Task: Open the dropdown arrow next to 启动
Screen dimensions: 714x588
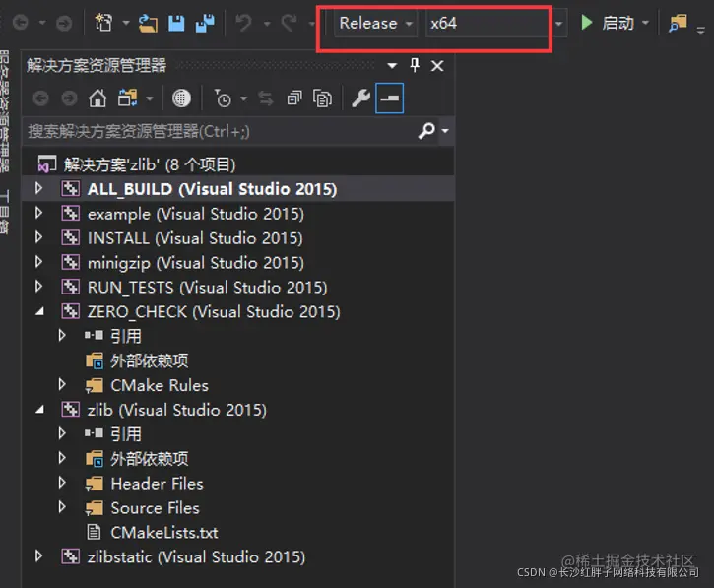Action: pyautogui.click(x=645, y=23)
